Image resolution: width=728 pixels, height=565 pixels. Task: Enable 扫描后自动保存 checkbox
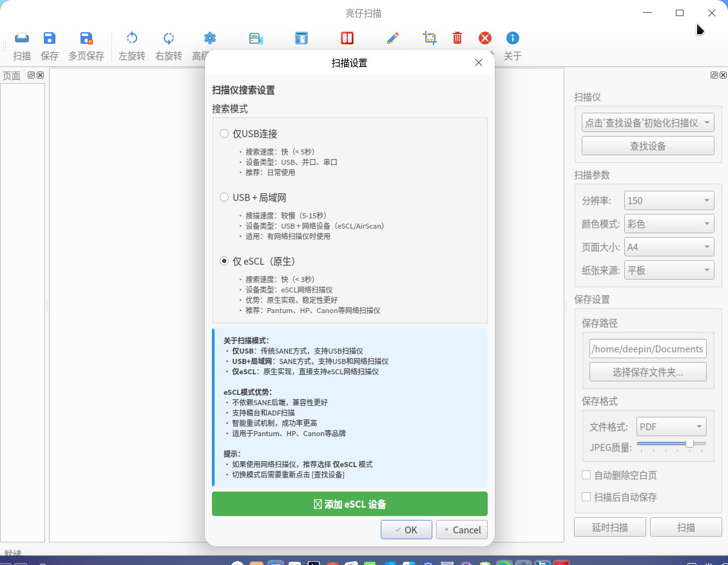pos(586,497)
